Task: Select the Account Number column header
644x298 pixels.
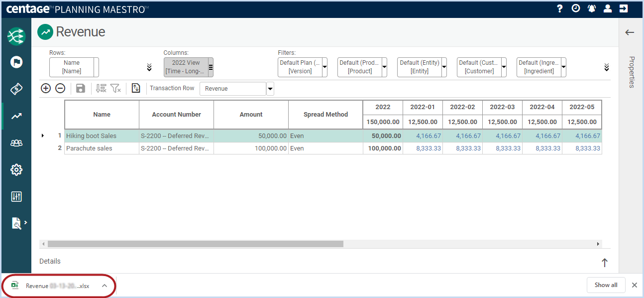Action: click(177, 115)
